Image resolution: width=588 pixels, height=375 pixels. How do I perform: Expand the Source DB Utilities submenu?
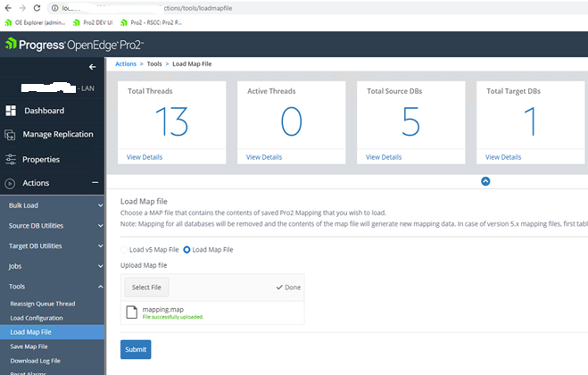(x=101, y=226)
